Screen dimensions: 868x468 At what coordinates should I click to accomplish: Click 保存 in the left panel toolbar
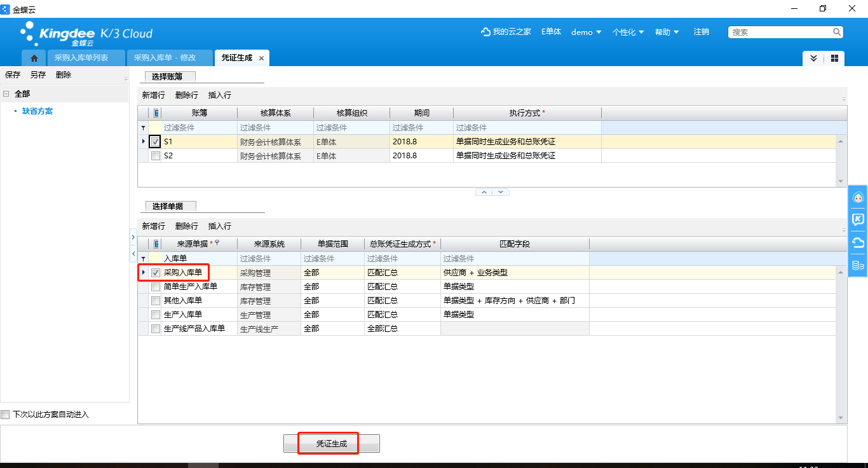click(x=13, y=75)
